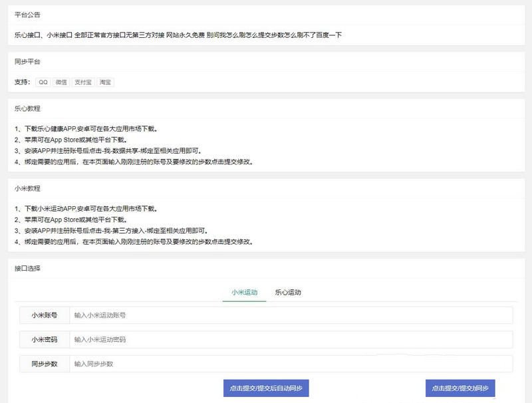Select the 同步平台 section header

pos(27,61)
